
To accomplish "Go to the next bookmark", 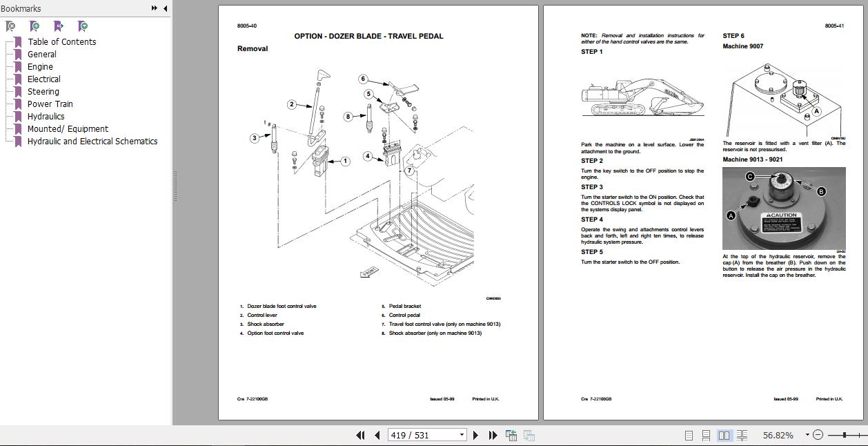I will (59, 25).
